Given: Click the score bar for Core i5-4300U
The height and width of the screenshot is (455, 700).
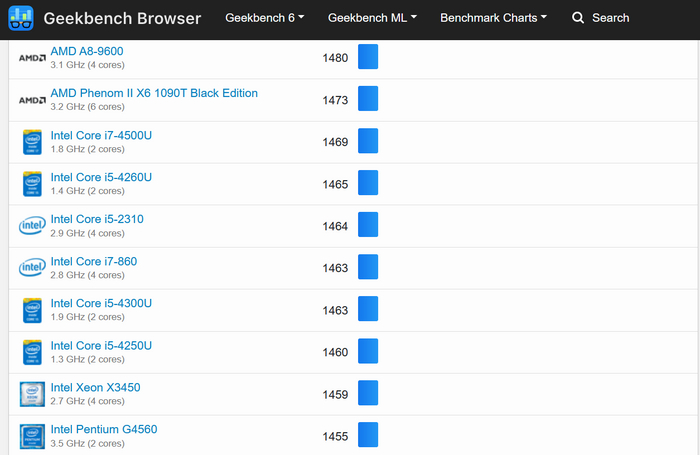Looking at the screenshot, I should 368,309.
